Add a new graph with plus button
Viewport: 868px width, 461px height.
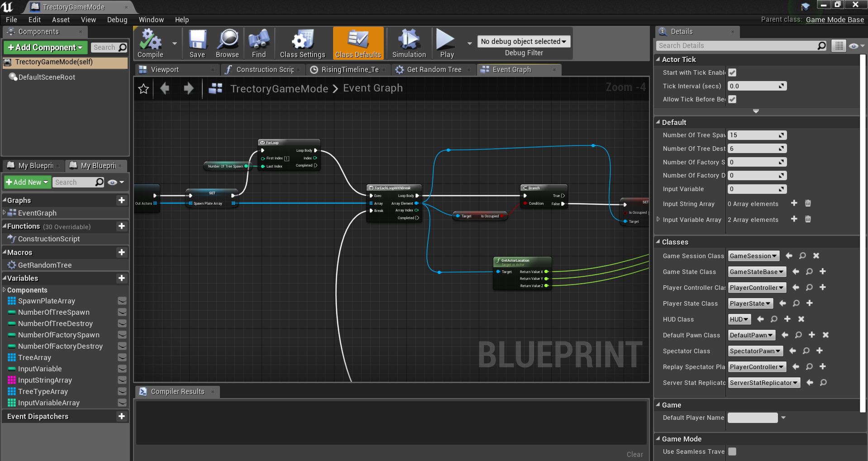click(121, 200)
